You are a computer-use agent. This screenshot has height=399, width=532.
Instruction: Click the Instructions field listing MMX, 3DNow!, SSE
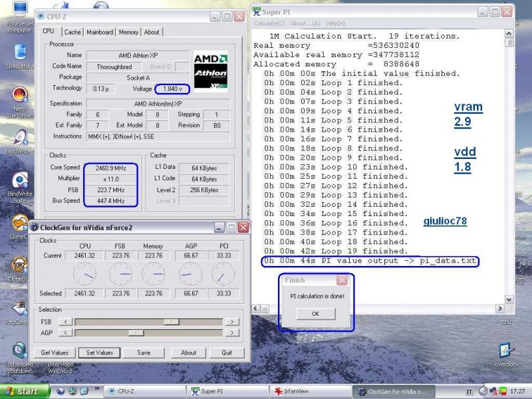[x=158, y=136]
